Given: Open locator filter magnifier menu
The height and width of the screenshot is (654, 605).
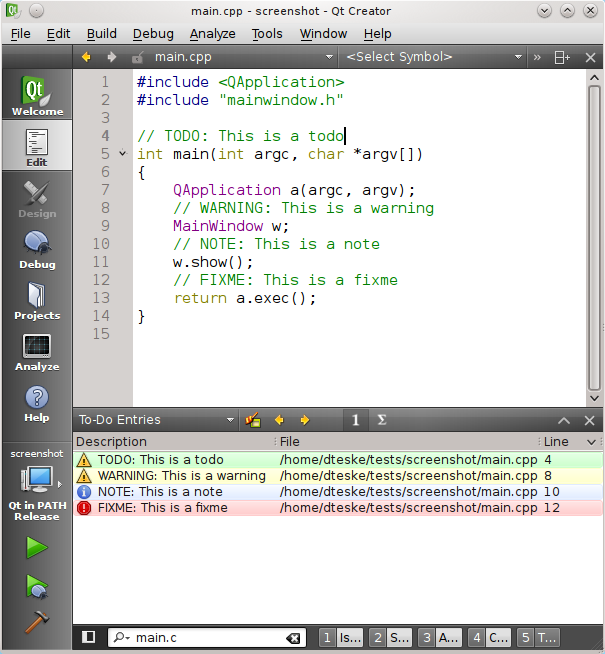Looking at the screenshot, I should 121,637.
